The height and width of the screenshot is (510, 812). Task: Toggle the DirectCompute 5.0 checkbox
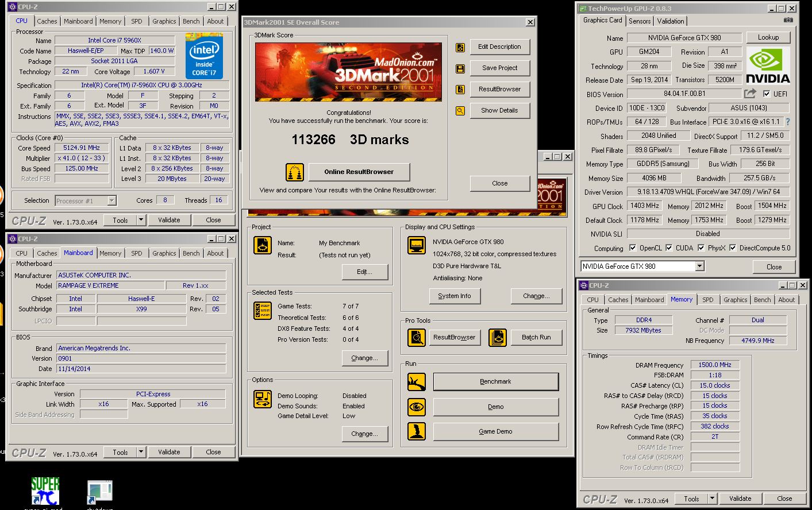733,248
